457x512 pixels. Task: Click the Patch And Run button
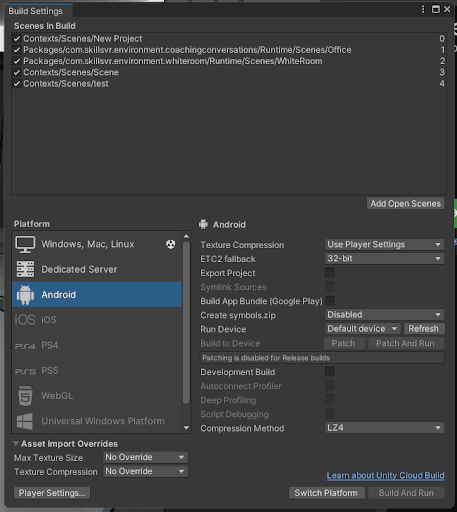pyautogui.click(x=406, y=343)
